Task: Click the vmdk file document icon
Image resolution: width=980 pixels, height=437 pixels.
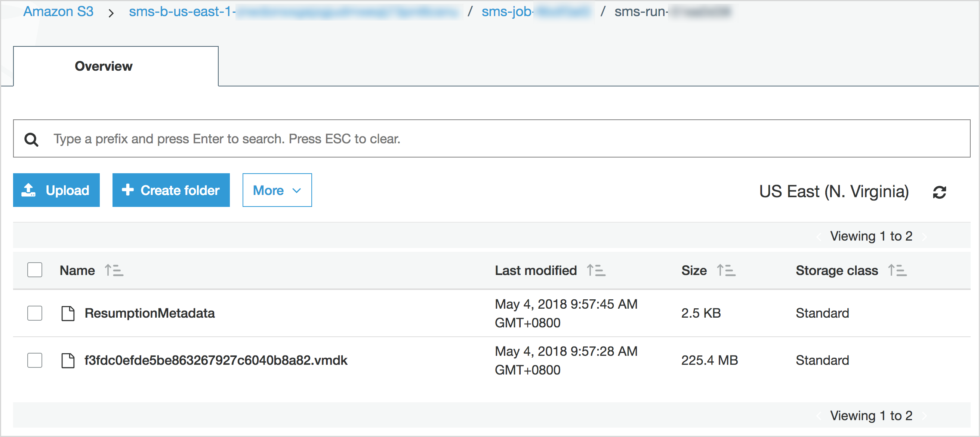Action: point(68,360)
